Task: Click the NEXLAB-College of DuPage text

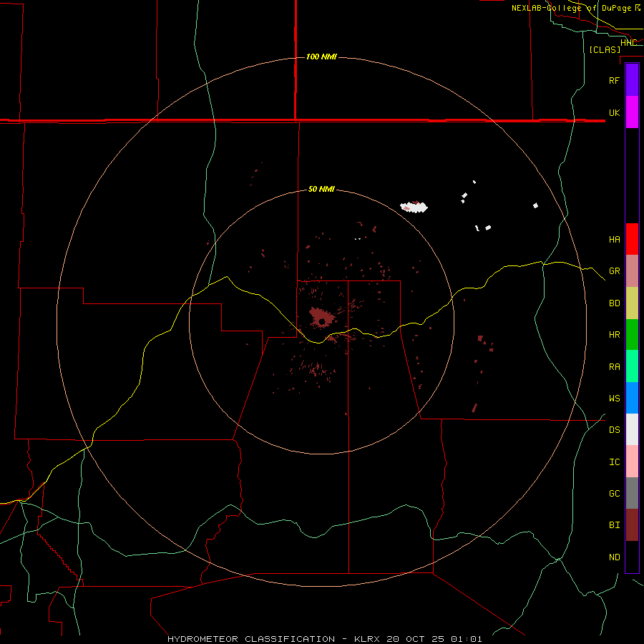Action: (571, 8)
